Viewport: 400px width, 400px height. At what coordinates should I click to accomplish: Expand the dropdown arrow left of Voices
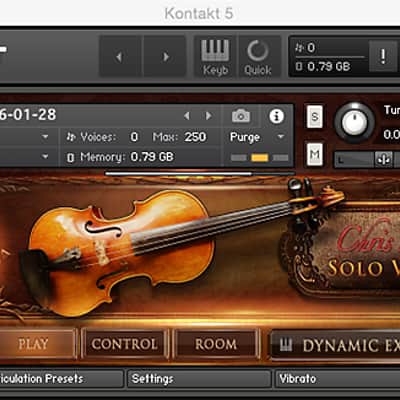pos(45,137)
